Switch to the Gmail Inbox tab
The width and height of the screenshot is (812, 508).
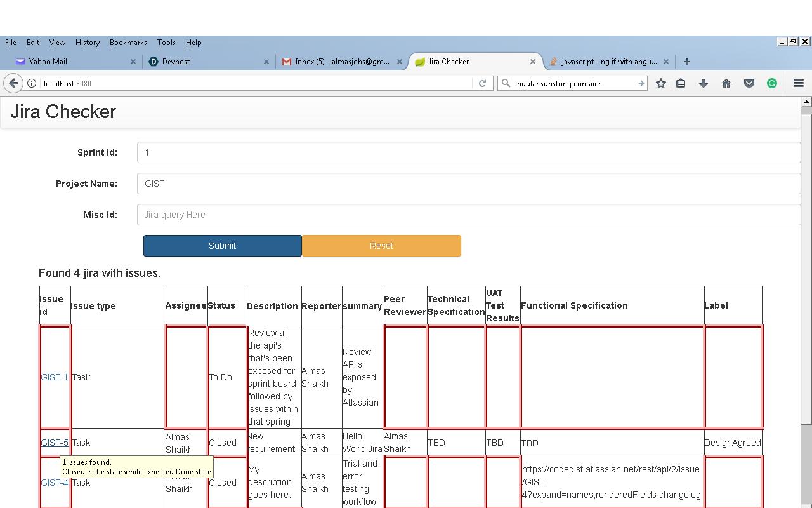pos(342,62)
